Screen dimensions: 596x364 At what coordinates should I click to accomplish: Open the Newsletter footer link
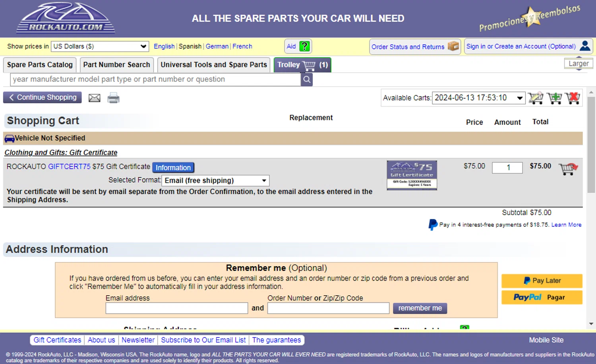click(x=138, y=340)
